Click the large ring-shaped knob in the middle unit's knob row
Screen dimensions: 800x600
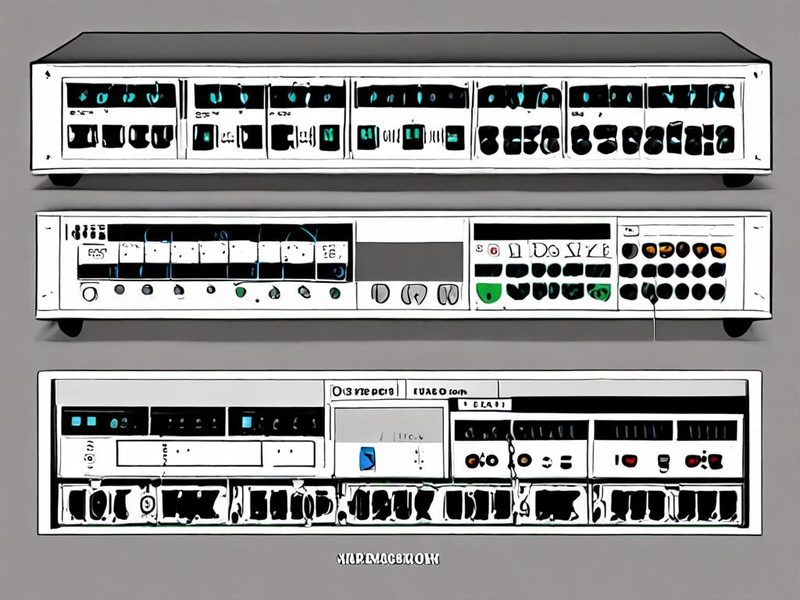[89, 293]
